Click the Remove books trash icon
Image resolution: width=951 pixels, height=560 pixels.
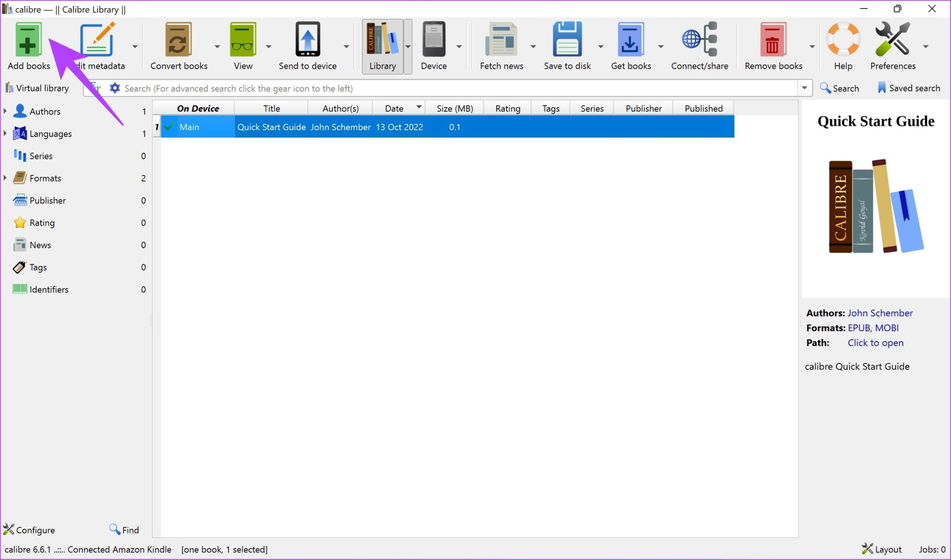pos(773,40)
